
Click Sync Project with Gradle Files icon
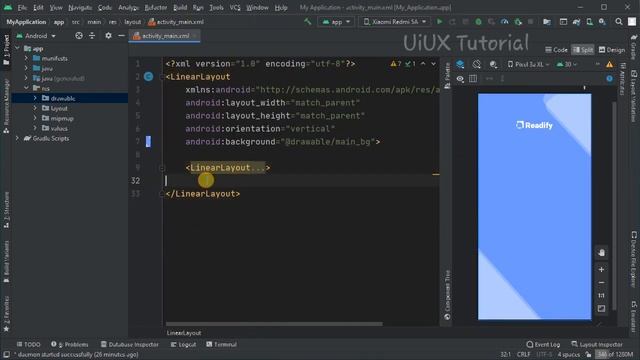(576, 22)
